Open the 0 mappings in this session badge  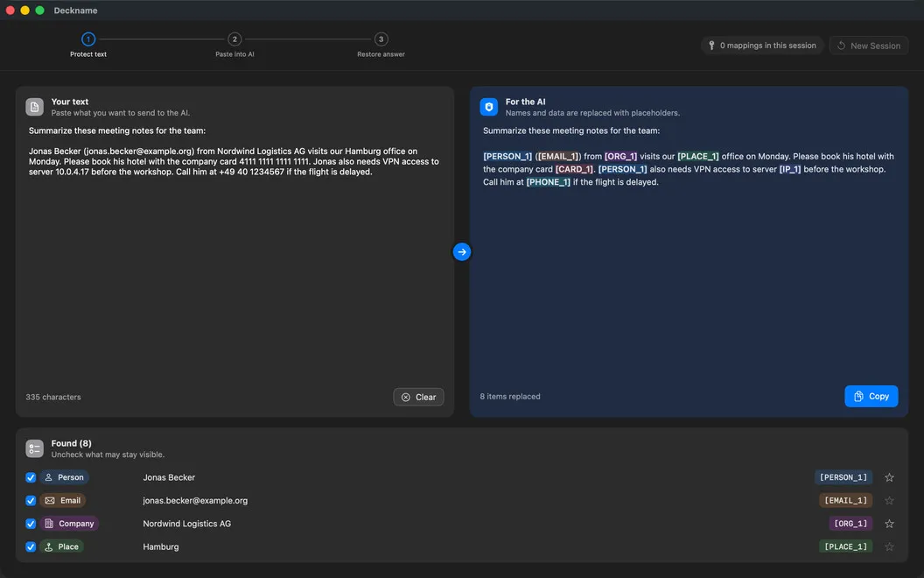[762, 46]
